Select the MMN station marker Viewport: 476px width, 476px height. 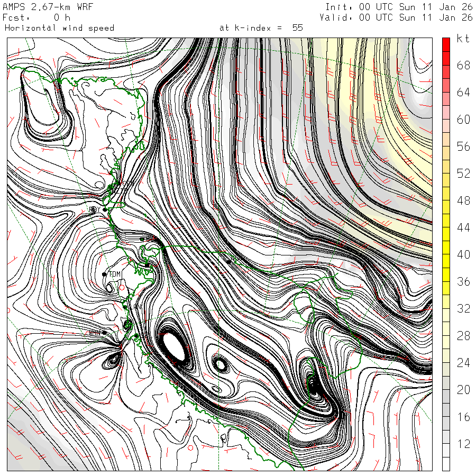[104, 332]
